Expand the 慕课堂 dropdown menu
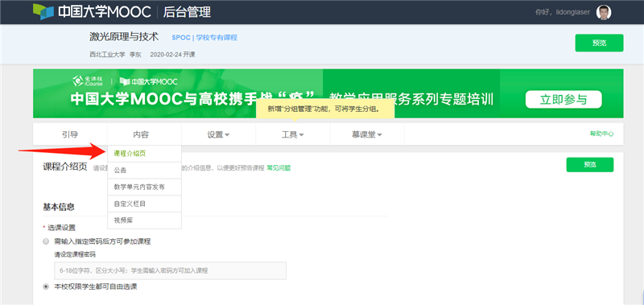This screenshot has width=644, height=305. [367, 134]
